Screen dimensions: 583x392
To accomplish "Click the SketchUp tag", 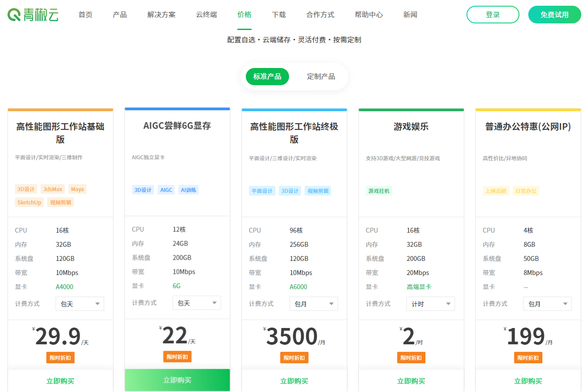I will 29,202.
